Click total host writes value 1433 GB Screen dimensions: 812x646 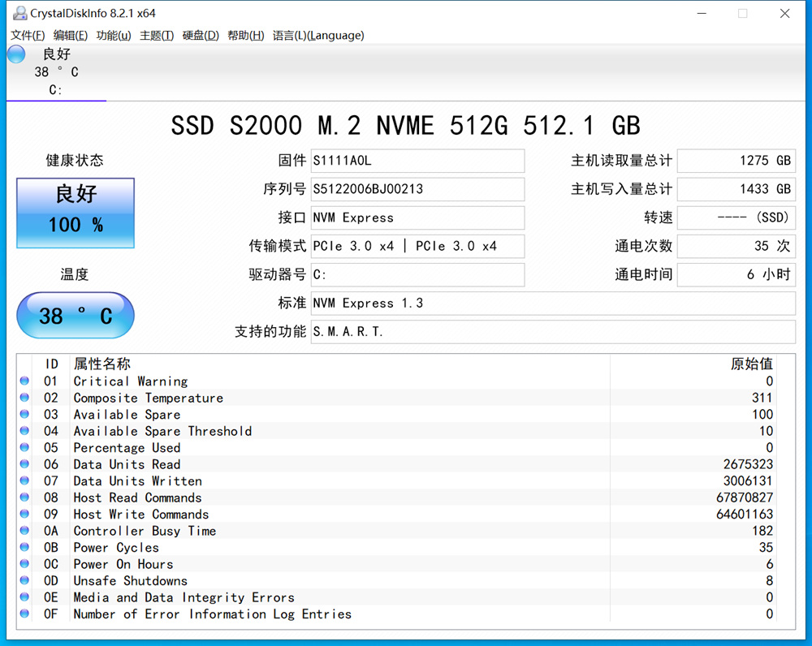pos(736,189)
